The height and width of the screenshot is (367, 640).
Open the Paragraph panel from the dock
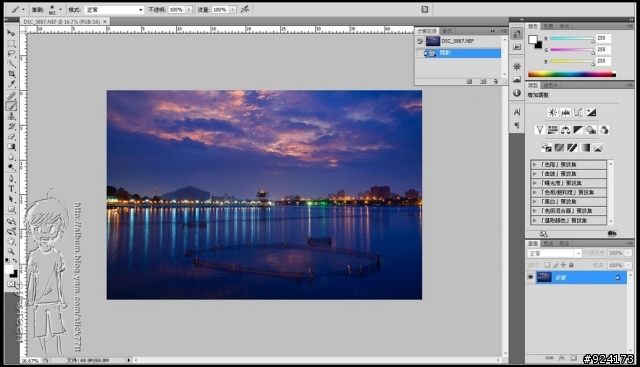[517, 125]
